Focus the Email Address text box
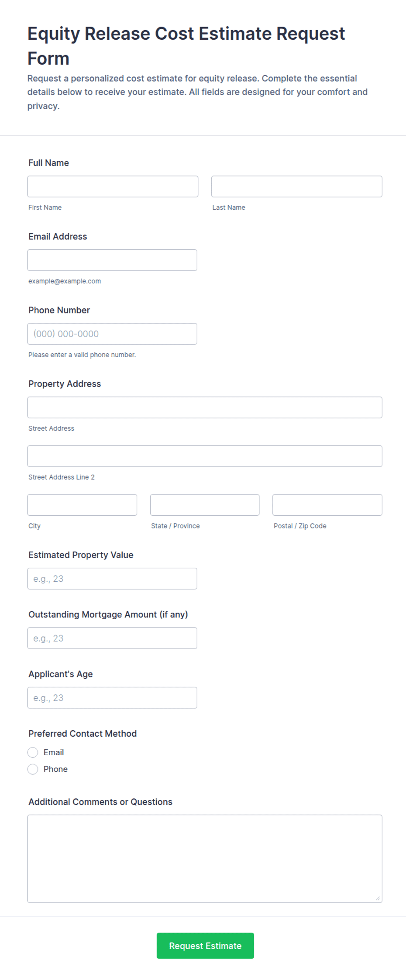This screenshot has height=980, width=406. tap(112, 260)
